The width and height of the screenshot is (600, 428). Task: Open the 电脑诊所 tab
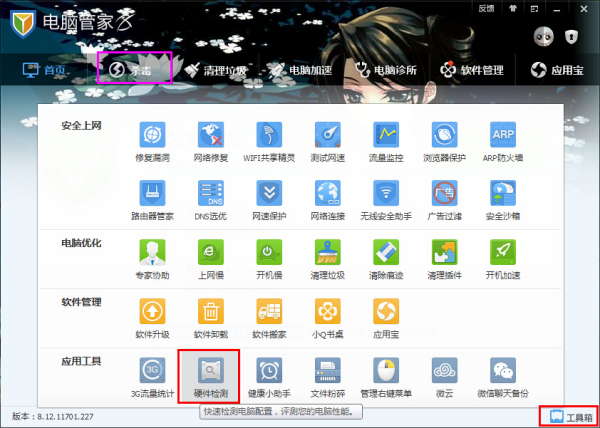click(x=385, y=70)
